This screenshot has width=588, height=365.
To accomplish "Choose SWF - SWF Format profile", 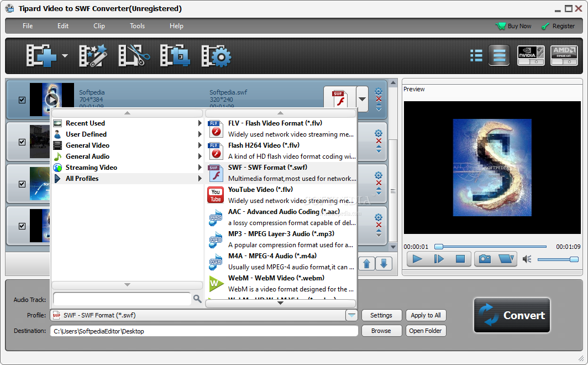I will (x=281, y=173).
